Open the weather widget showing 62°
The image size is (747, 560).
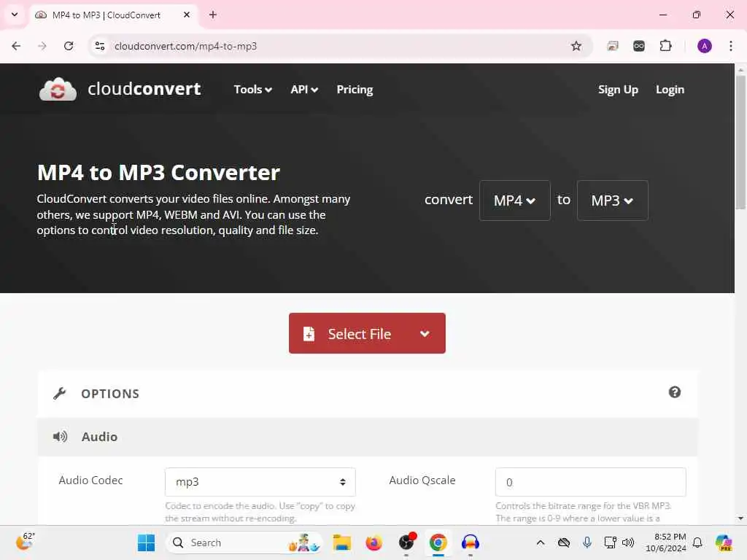(x=25, y=542)
